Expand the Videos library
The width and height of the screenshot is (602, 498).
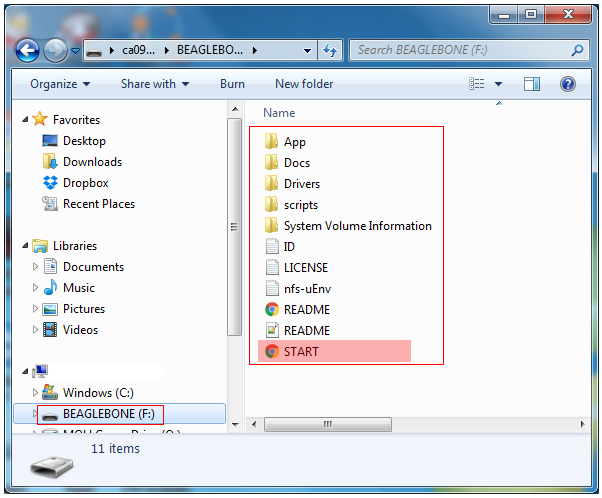(35, 329)
